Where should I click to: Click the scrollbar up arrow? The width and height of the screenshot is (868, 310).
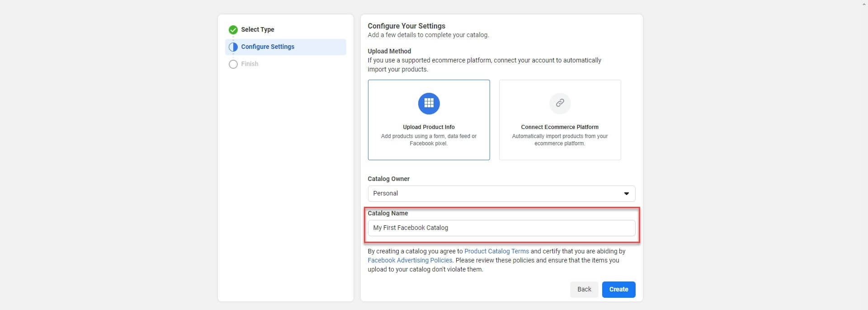tap(864, 4)
